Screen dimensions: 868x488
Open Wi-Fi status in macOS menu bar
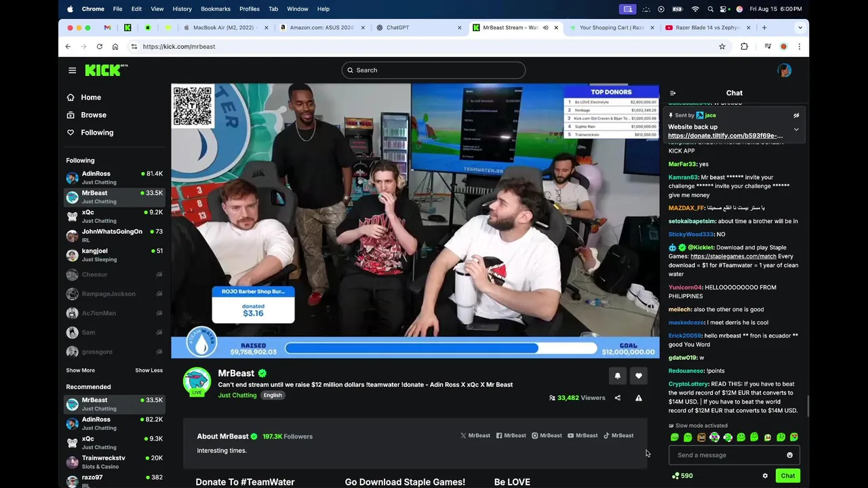click(695, 9)
